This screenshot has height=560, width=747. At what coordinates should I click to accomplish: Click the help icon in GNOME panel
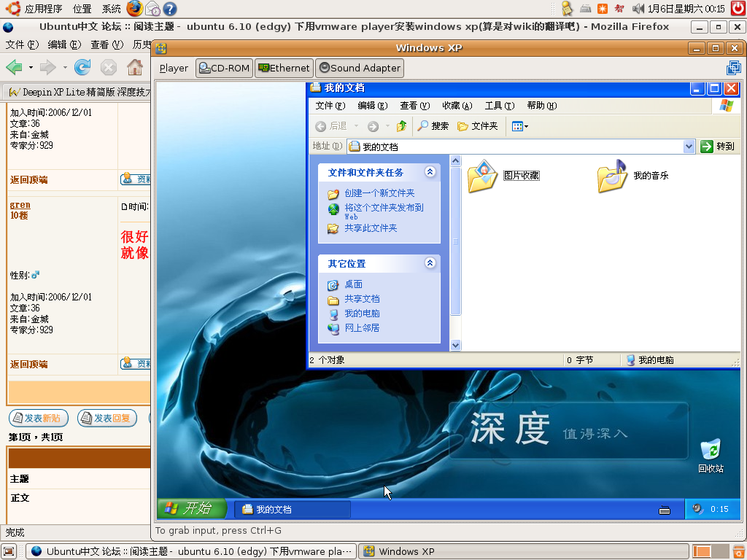coord(170,9)
